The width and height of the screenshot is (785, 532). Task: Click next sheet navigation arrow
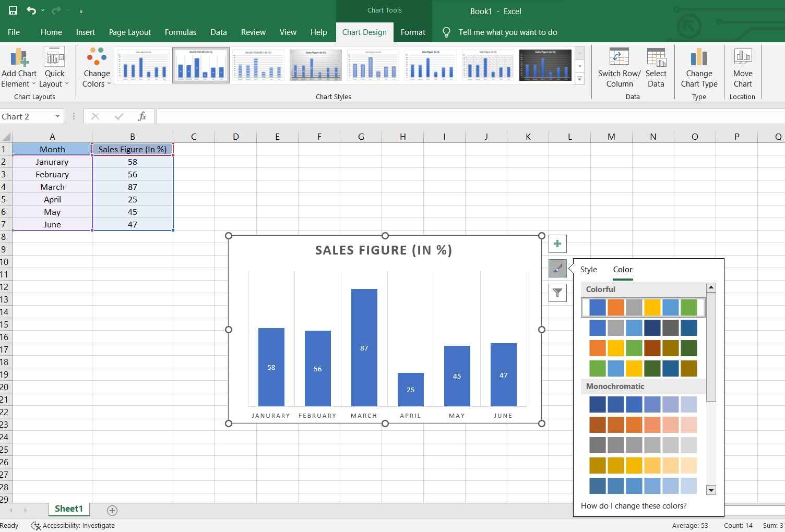coord(25,510)
